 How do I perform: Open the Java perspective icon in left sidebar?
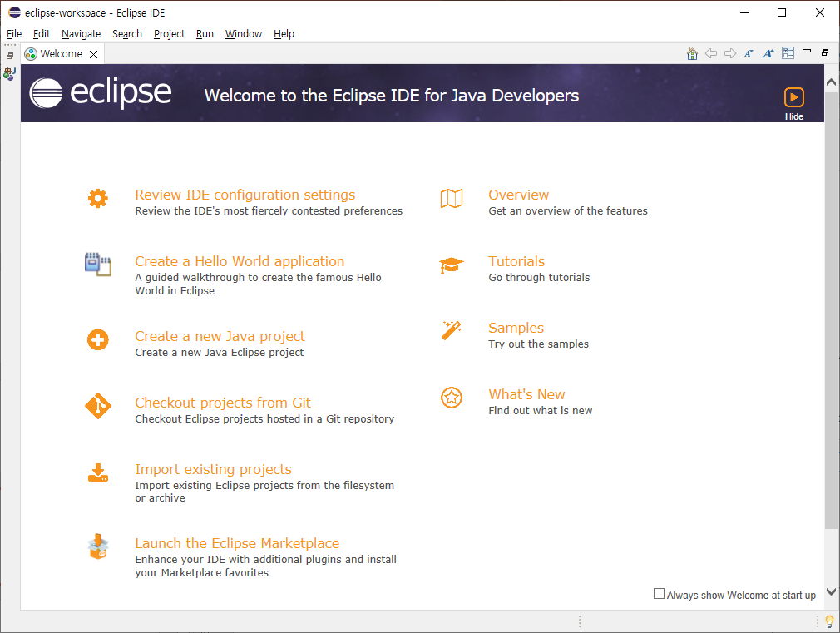pos(10,74)
